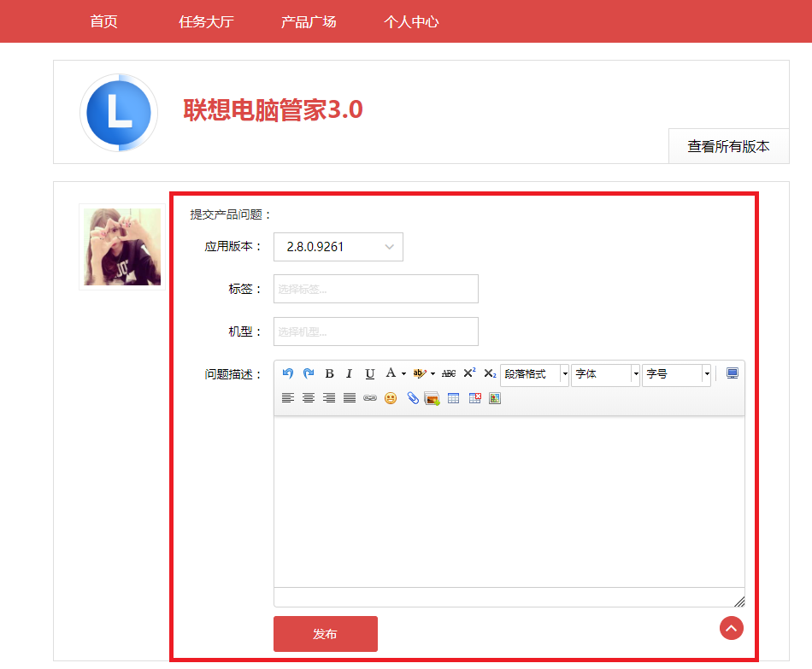Toggle bold formatting

tap(329, 373)
